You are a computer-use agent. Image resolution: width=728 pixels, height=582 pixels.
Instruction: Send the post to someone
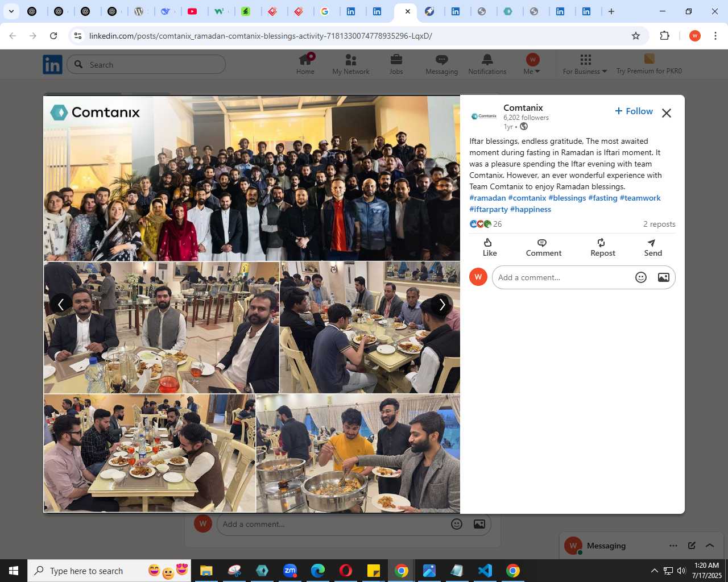(653, 248)
